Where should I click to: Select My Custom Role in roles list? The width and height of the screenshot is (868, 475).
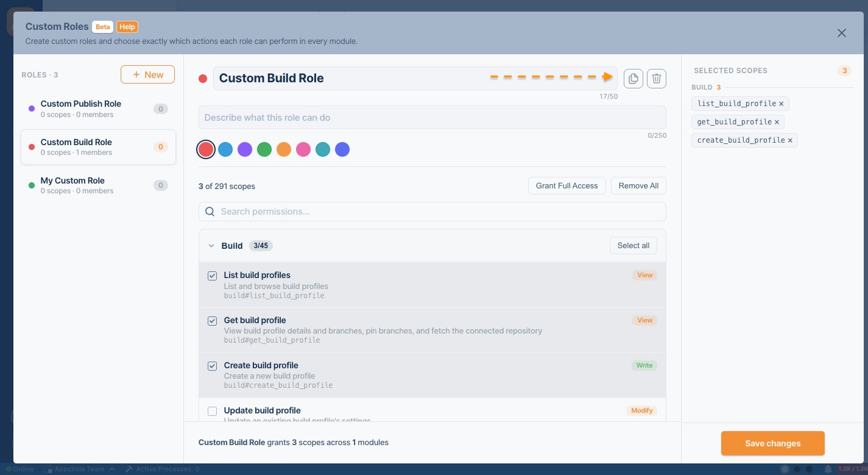point(98,185)
